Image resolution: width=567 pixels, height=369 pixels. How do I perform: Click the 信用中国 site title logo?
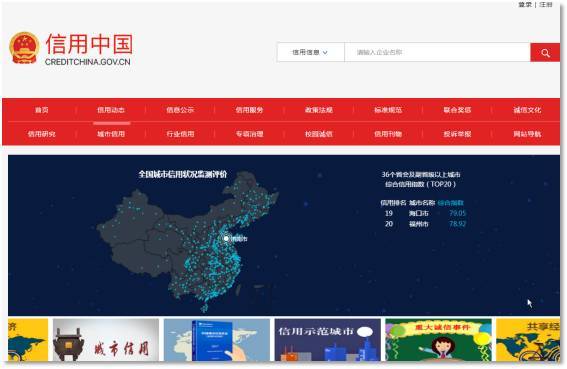click(89, 44)
